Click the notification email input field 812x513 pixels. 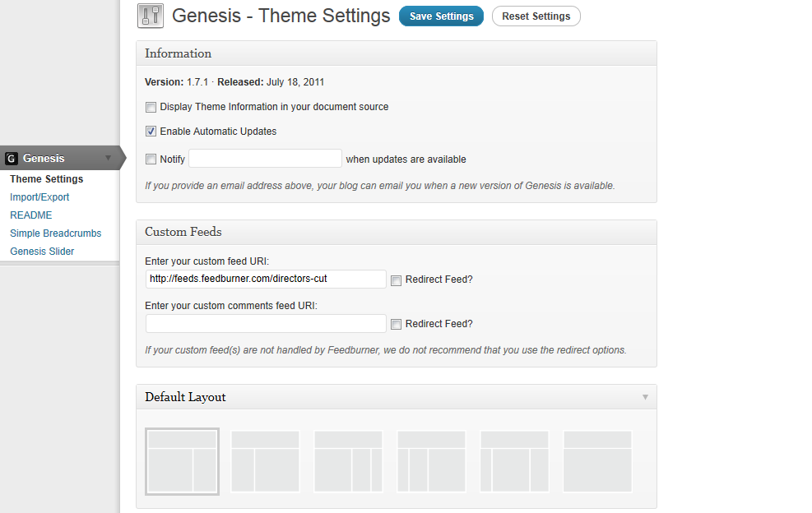(264, 158)
